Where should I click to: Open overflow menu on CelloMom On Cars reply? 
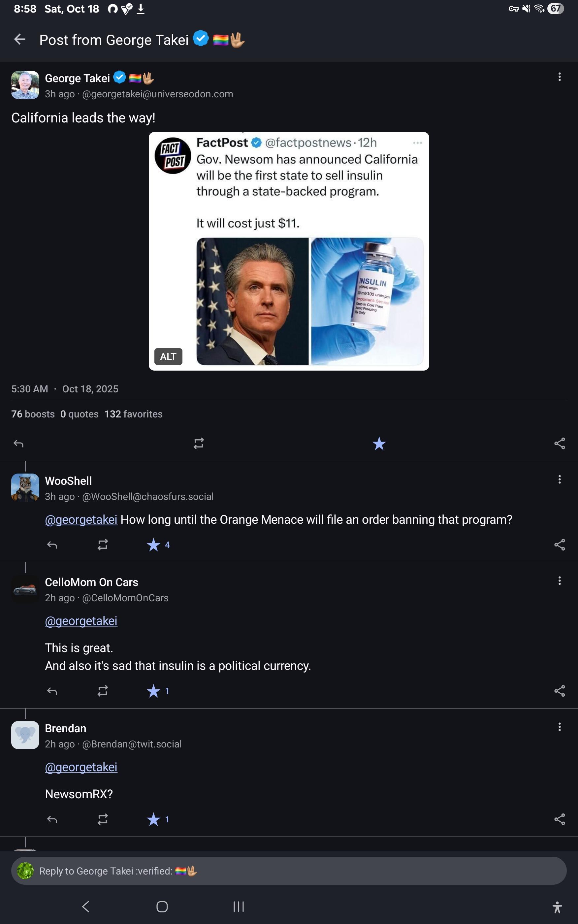[x=559, y=581]
